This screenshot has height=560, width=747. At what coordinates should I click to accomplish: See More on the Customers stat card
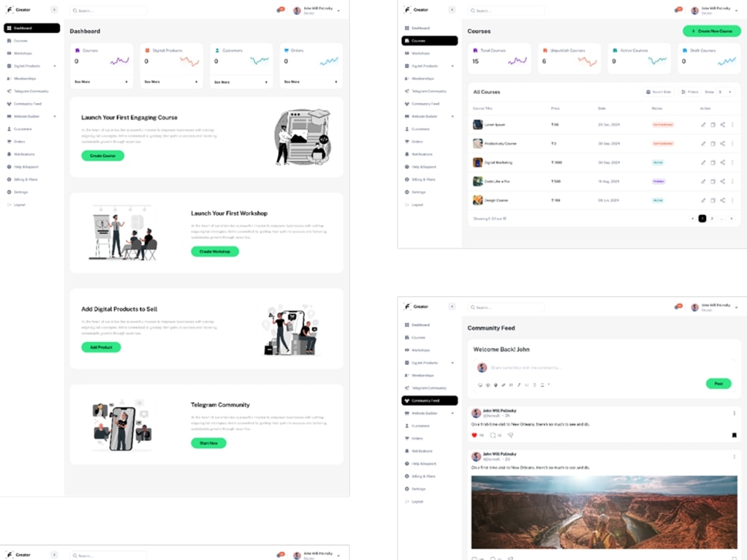(x=241, y=82)
